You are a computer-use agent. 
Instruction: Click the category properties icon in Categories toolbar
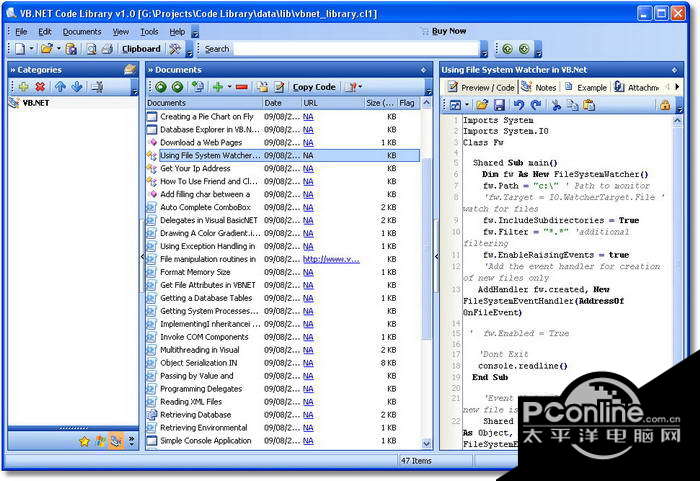[97, 87]
